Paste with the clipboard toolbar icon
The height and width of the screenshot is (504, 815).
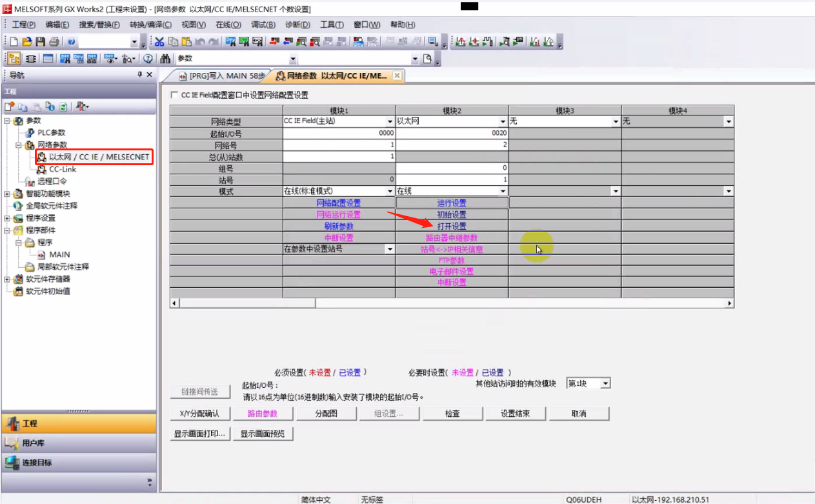tap(186, 42)
